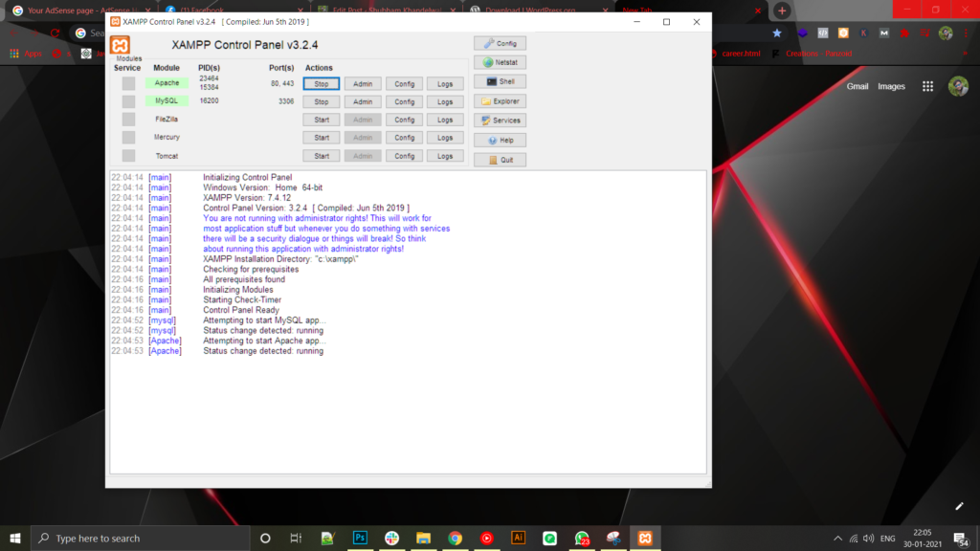Open the XAMPP Explorer button

500,101
